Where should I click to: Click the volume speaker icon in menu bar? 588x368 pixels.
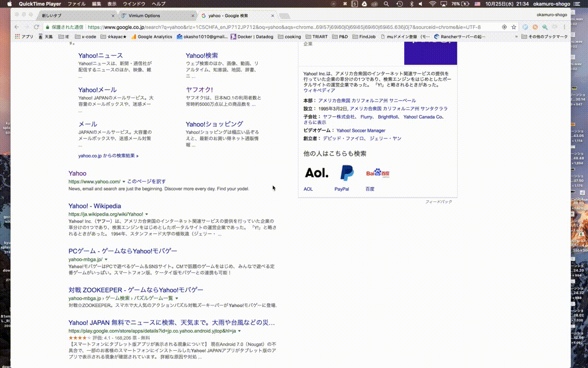pyautogui.click(x=421, y=4)
